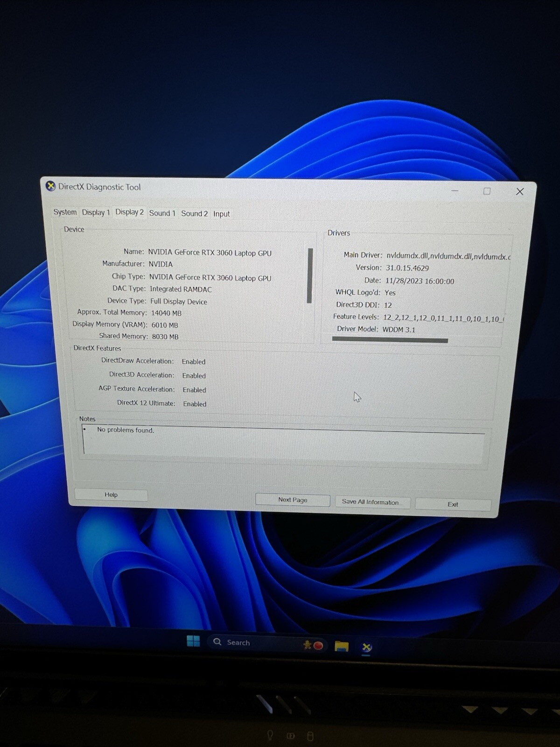This screenshot has height=747, width=560.
Task: Click the DirectX Diagnostic Tool title icon
Action: click(x=50, y=186)
